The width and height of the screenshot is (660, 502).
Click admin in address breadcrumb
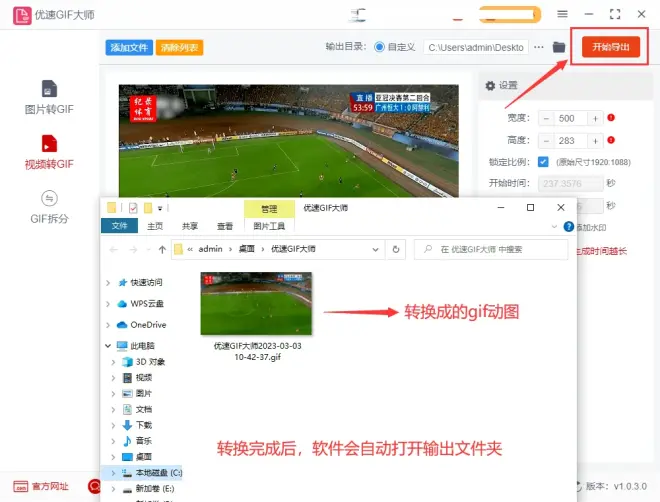(210, 249)
